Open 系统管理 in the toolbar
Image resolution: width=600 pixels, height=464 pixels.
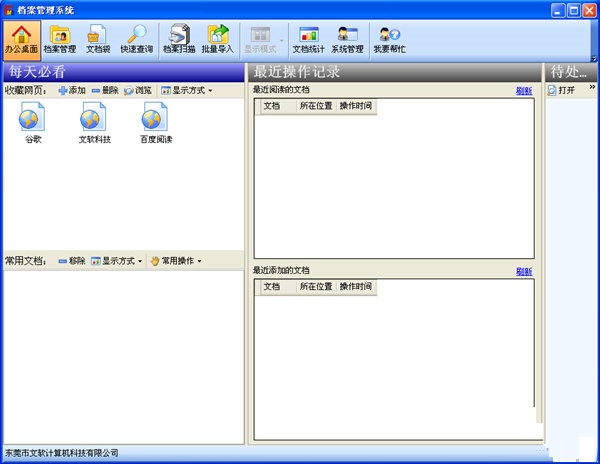[x=347, y=39]
